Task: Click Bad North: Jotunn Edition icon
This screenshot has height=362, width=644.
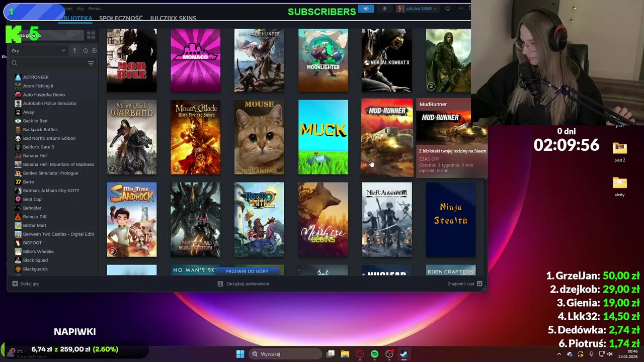Action: pyautogui.click(x=18, y=138)
